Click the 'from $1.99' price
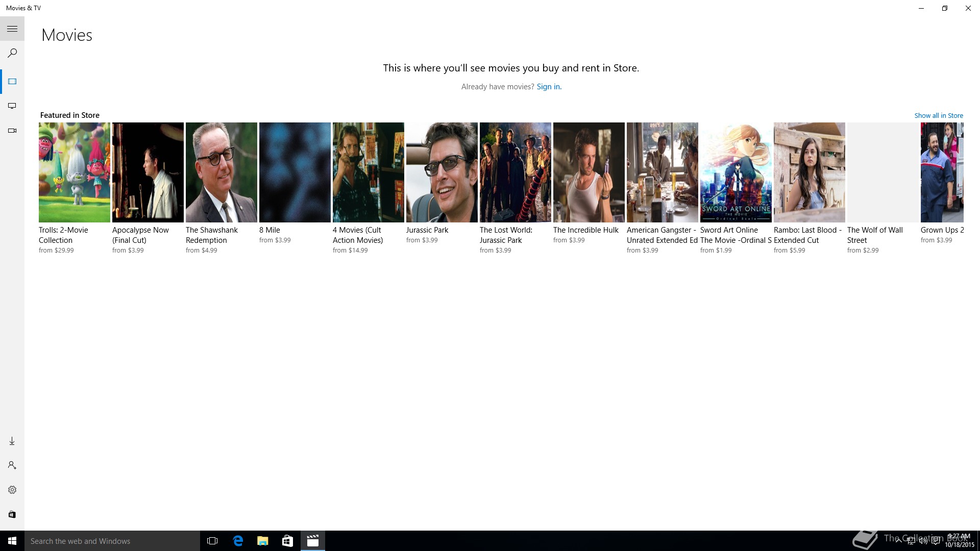The image size is (980, 551). [716, 251]
